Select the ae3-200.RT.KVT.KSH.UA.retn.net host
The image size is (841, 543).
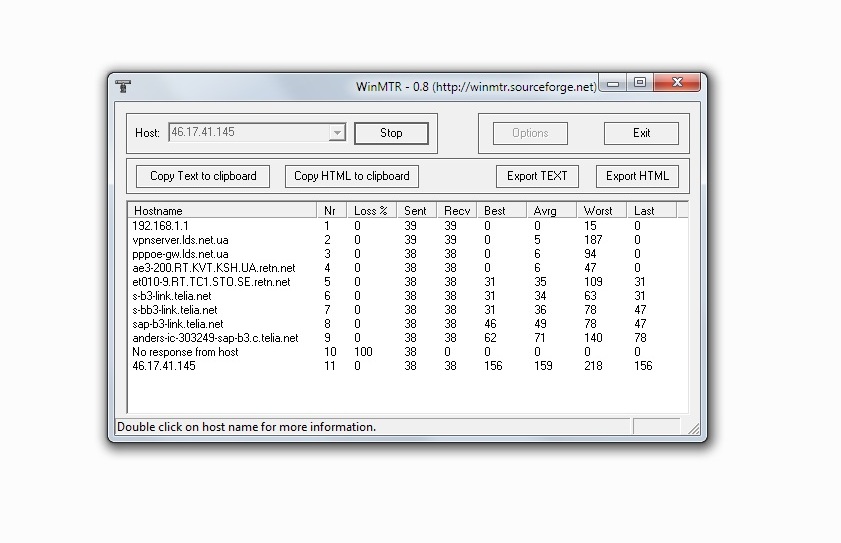[x=213, y=268]
